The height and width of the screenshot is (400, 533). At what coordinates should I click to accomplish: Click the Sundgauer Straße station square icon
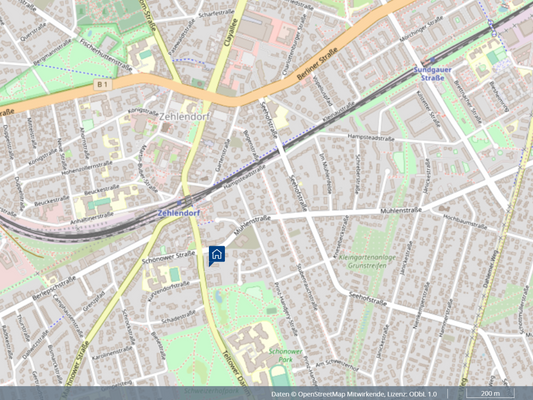coord(432,60)
